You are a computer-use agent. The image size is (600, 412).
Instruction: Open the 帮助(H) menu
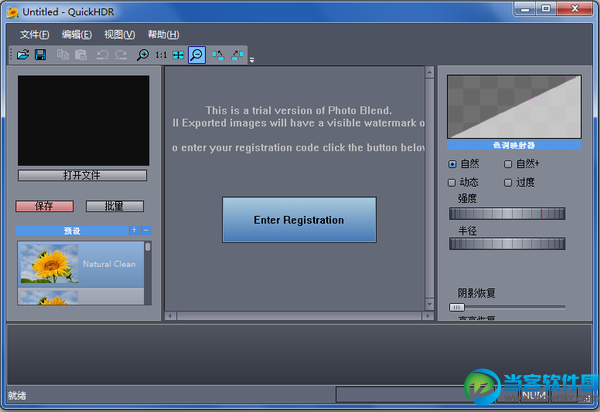coord(163,35)
